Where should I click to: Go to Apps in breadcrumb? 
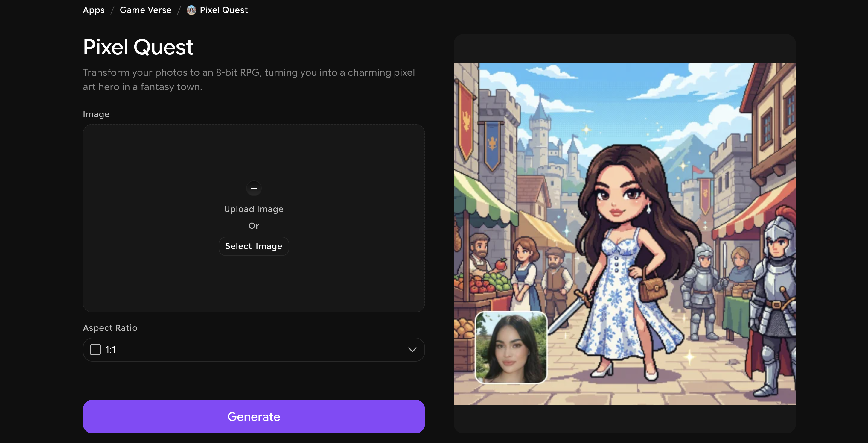(94, 10)
